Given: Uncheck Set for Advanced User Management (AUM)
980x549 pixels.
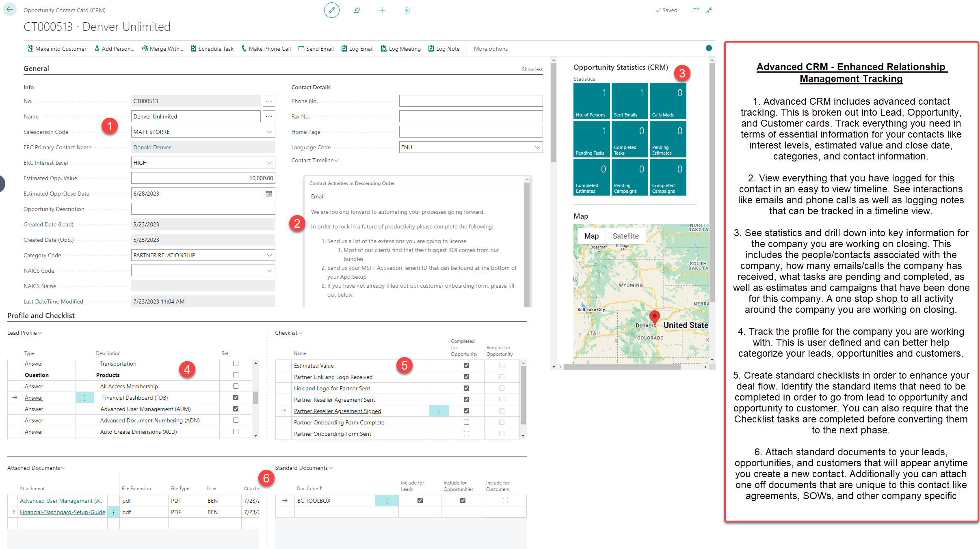Looking at the screenshot, I should pyautogui.click(x=236, y=409).
